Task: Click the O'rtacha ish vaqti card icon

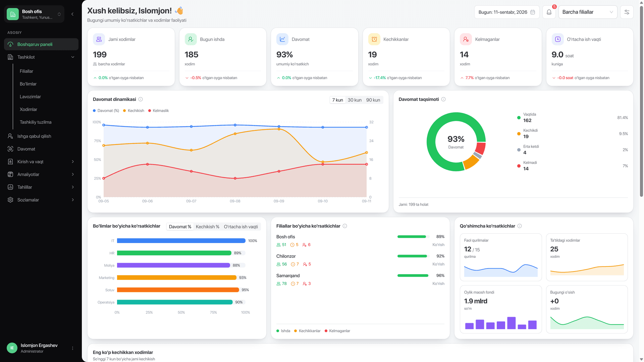Action: click(557, 39)
